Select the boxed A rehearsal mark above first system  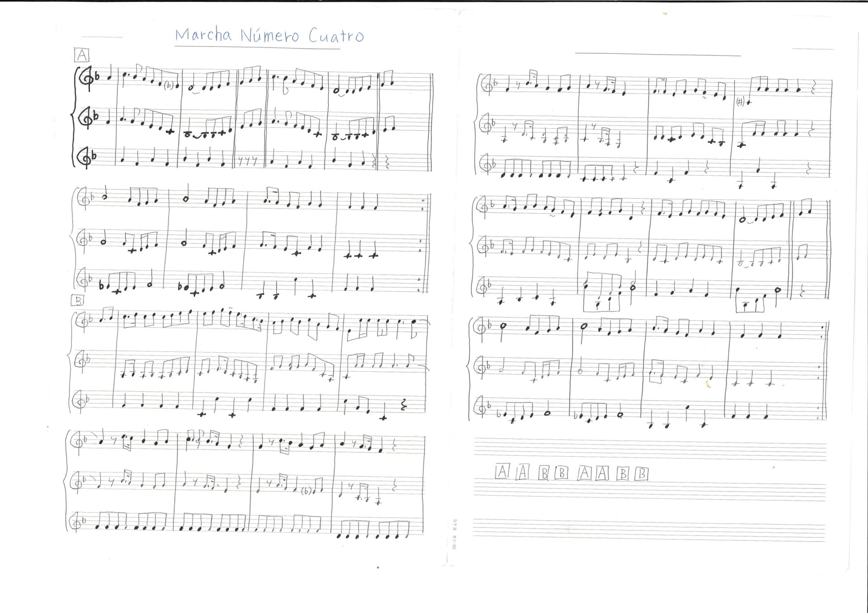pos(81,55)
